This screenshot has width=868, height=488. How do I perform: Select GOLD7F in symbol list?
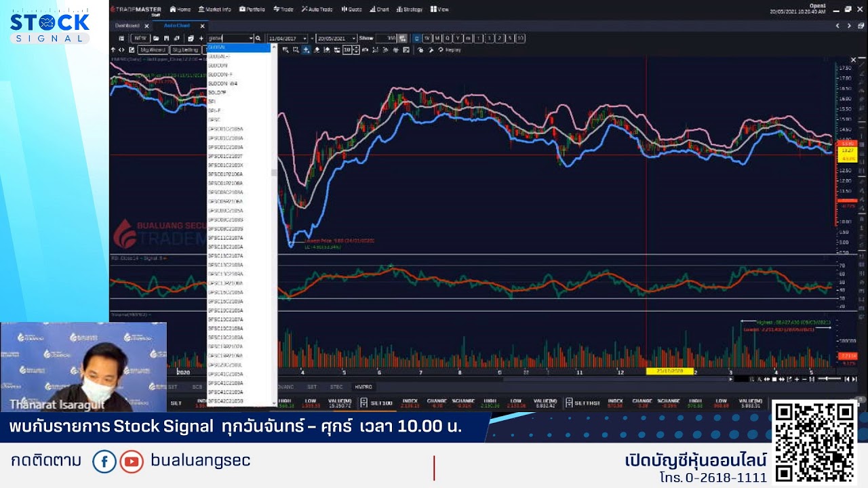click(x=239, y=92)
